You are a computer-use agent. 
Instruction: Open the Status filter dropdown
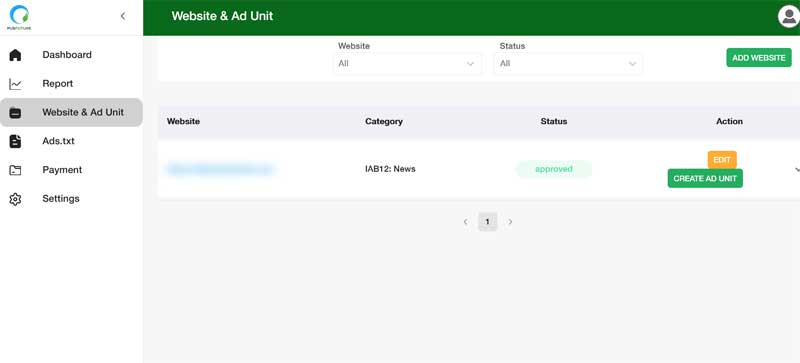[x=568, y=64]
